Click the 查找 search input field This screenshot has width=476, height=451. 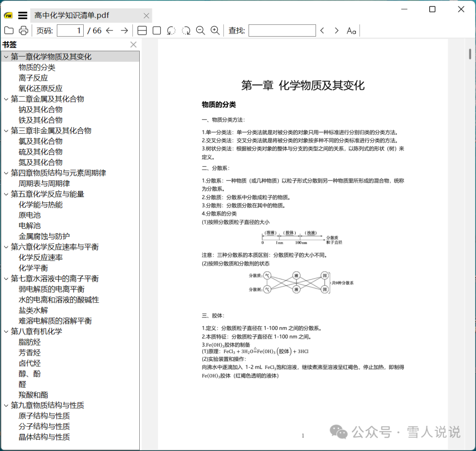[x=282, y=30]
